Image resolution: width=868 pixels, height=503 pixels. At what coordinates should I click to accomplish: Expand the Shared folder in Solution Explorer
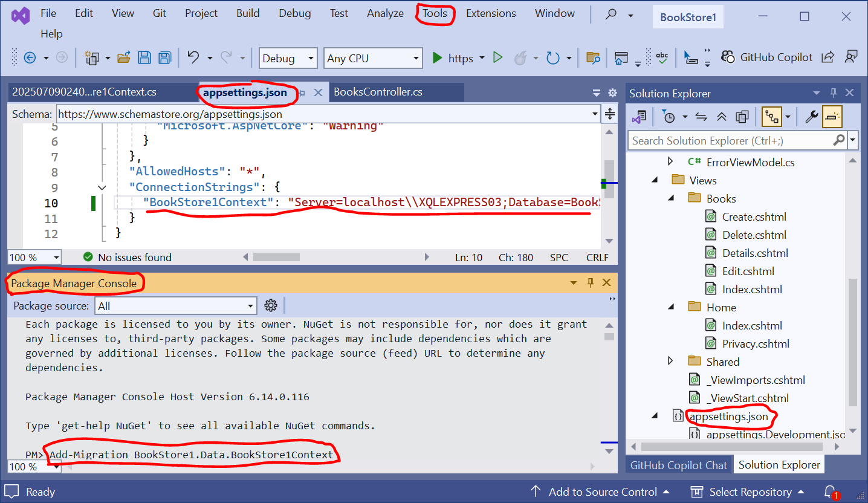670,362
